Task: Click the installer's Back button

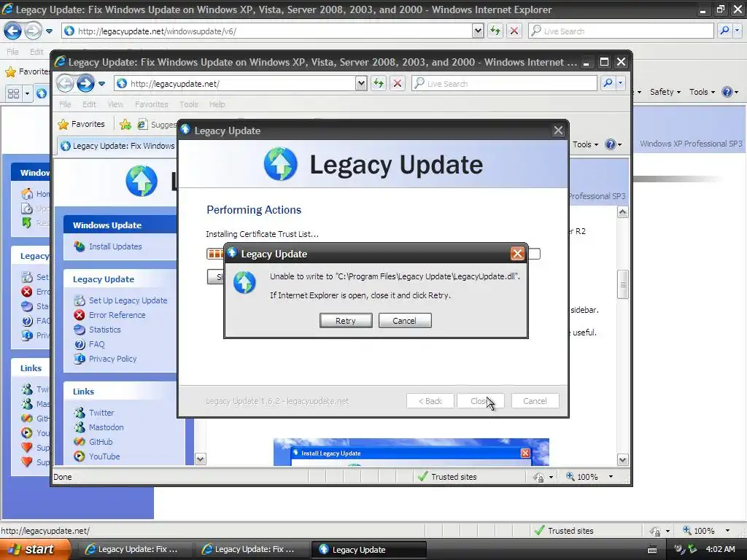Action: pyautogui.click(x=430, y=401)
